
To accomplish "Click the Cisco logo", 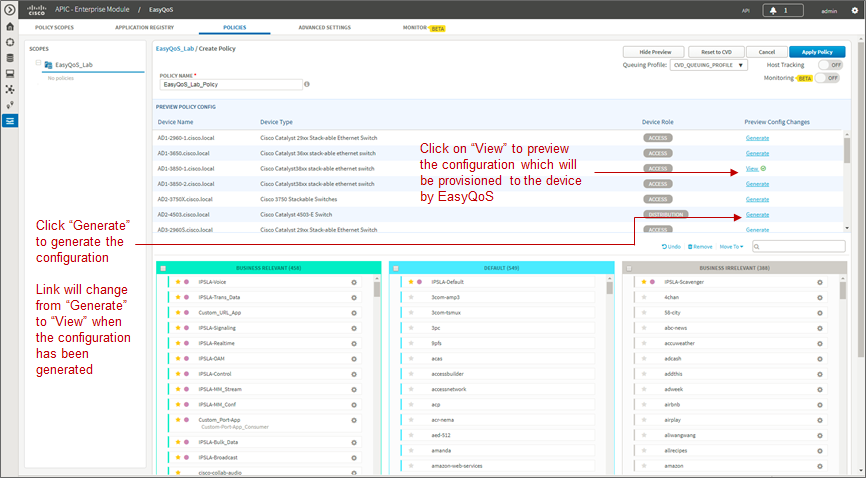I will [x=36, y=10].
